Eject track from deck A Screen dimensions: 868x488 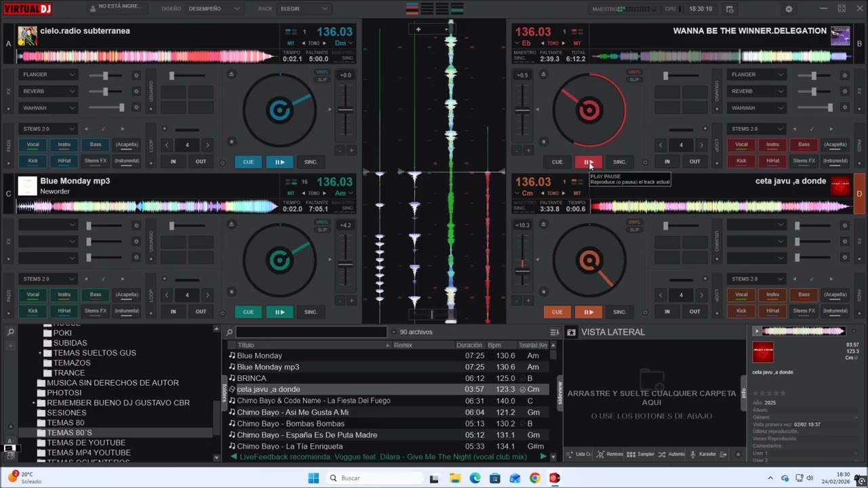click(231, 74)
